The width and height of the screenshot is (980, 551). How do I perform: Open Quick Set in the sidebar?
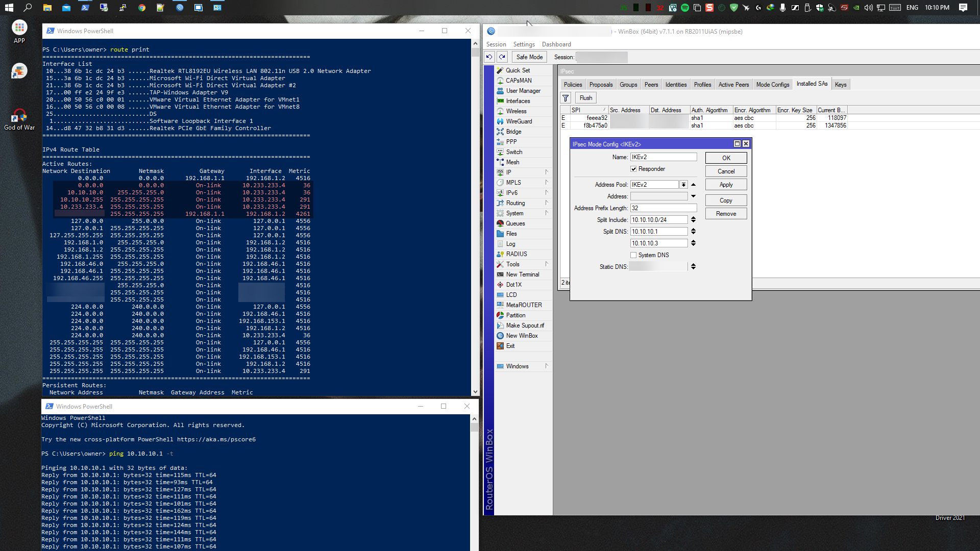point(518,70)
